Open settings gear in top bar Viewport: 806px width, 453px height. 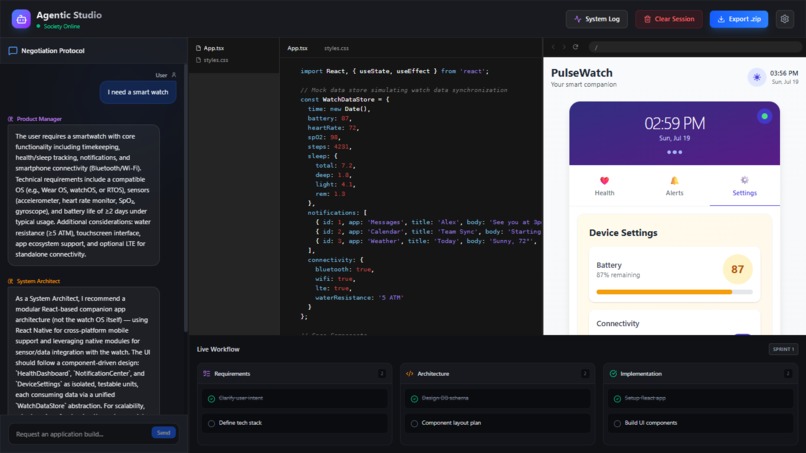pyautogui.click(x=784, y=19)
